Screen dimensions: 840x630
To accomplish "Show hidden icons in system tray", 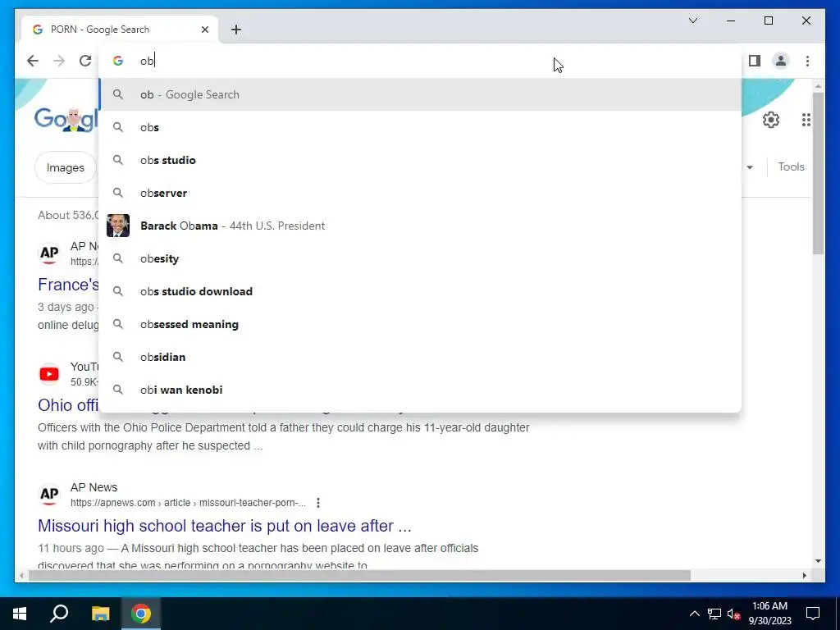I will click(694, 614).
